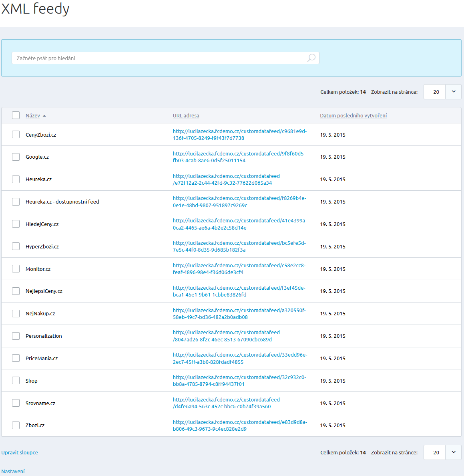
Task: Open the Shop feed URL
Action: 239,381
